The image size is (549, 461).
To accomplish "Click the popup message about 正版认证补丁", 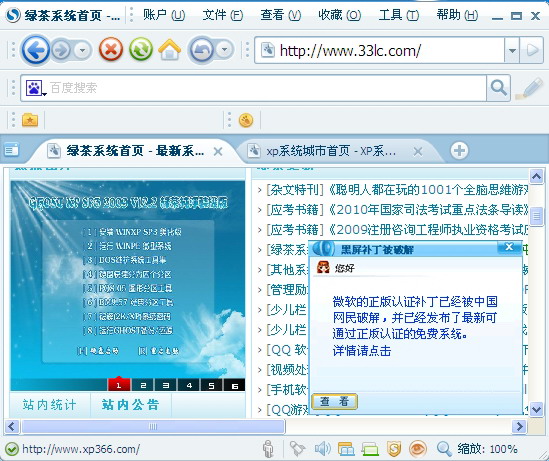I will click(x=415, y=318).
